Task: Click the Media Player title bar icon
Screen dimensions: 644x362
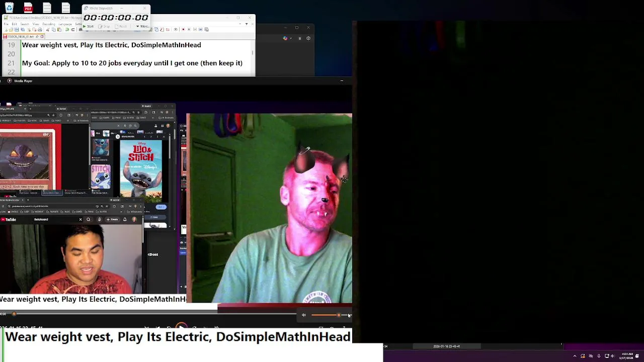Action: click(x=9, y=80)
